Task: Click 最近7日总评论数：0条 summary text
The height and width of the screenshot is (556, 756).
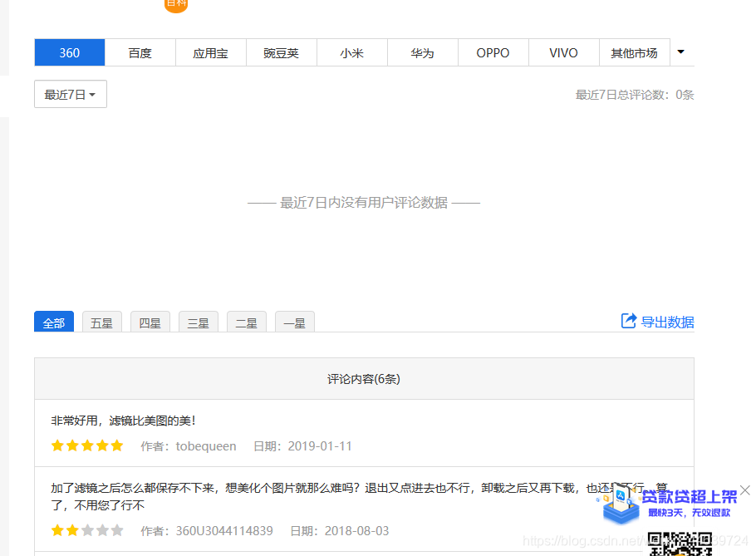Action: [635, 95]
